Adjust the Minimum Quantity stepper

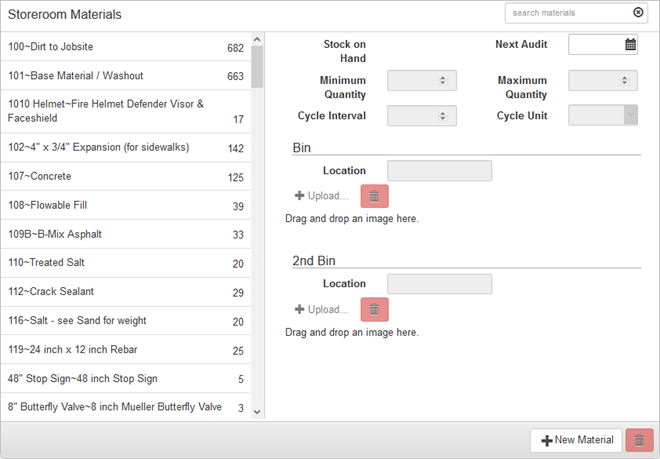click(x=443, y=81)
